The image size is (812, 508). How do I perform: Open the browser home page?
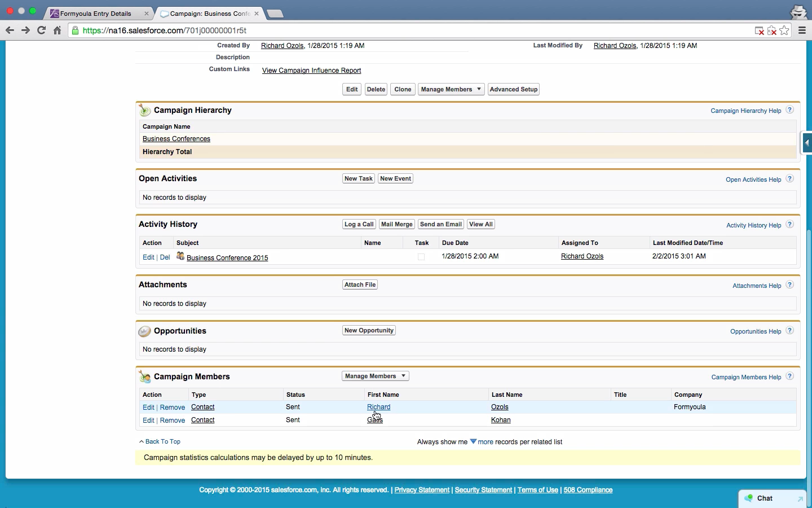tap(57, 30)
